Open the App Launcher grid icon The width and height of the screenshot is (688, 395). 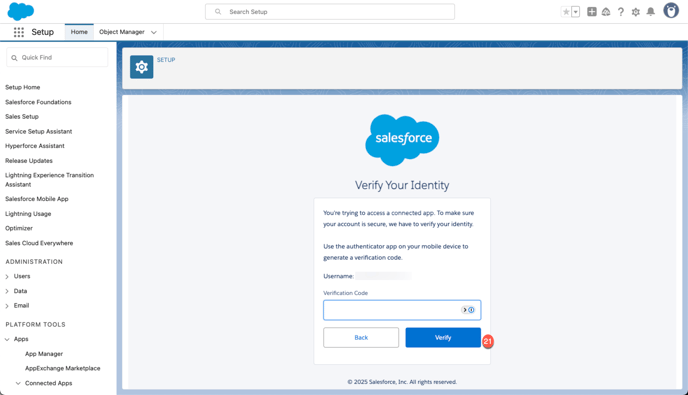[18, 32]
